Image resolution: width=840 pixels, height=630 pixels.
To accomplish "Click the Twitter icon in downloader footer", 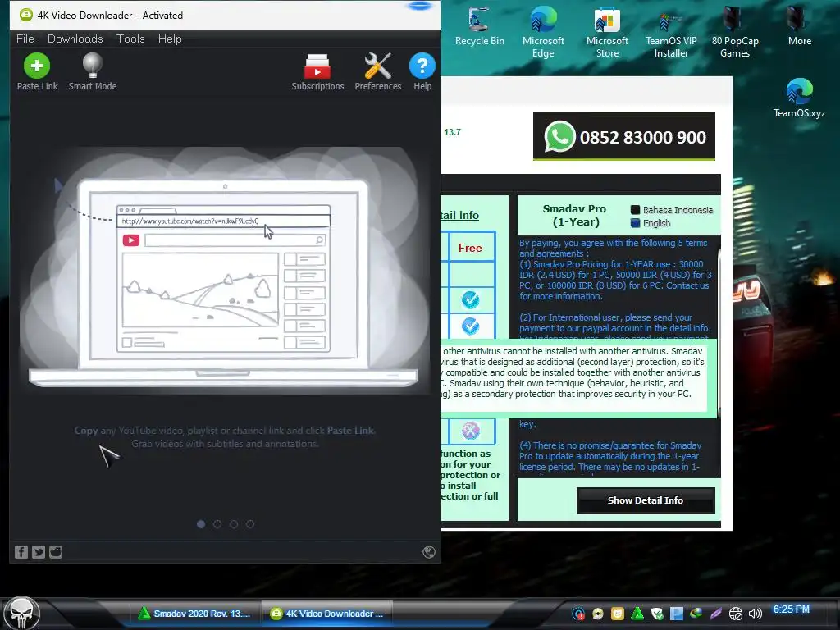I will pos(38,552).
